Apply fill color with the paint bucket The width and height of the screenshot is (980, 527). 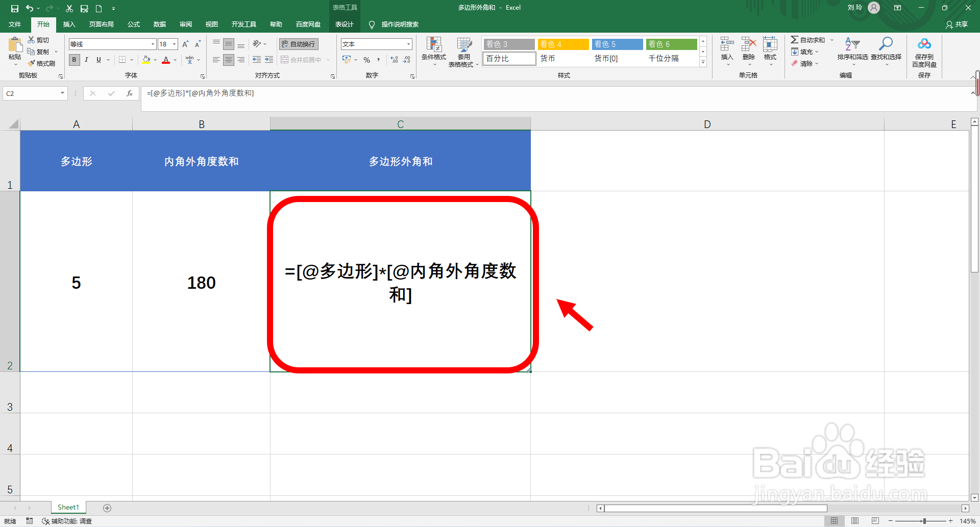tap(146, 60)
